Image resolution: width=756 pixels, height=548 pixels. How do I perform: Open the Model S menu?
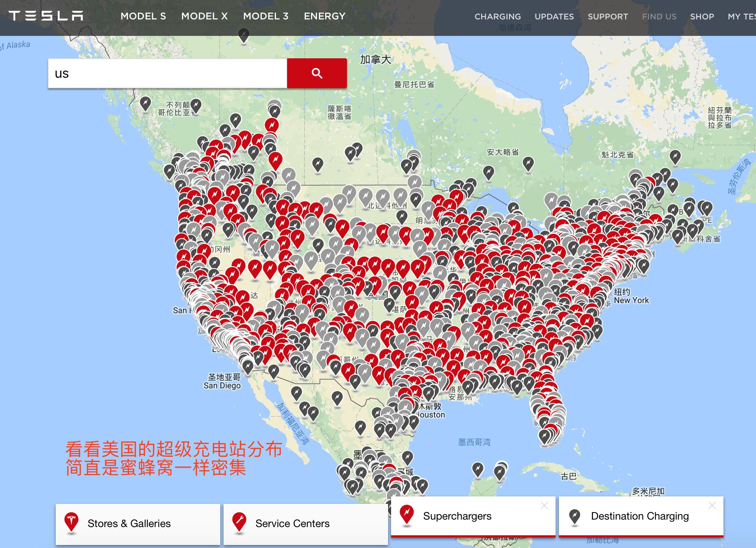[143, 16]
